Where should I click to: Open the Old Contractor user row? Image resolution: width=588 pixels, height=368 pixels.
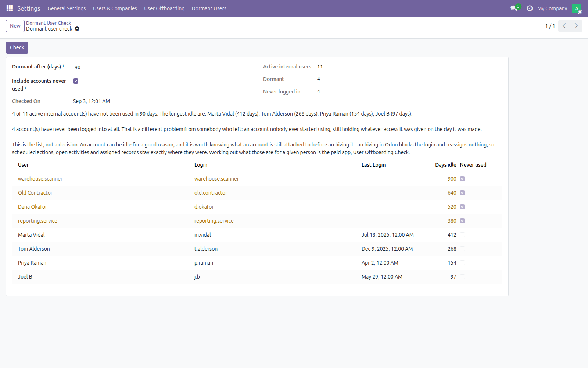pos(257,193)
